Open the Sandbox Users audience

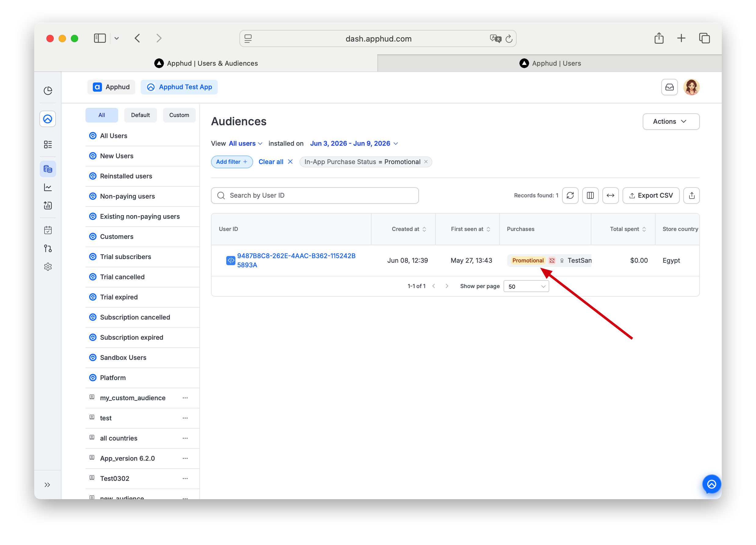142,357
